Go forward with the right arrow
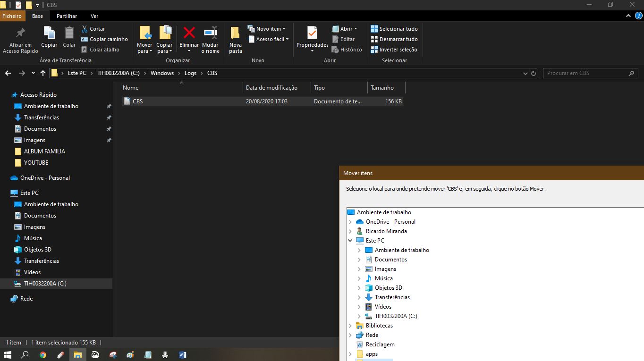 [x=22, y=73]
